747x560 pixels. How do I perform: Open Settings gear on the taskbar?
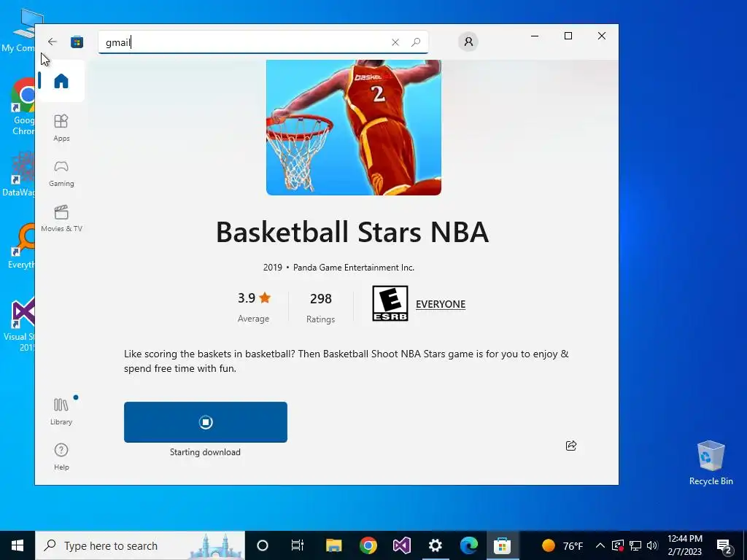coord(435,545)
